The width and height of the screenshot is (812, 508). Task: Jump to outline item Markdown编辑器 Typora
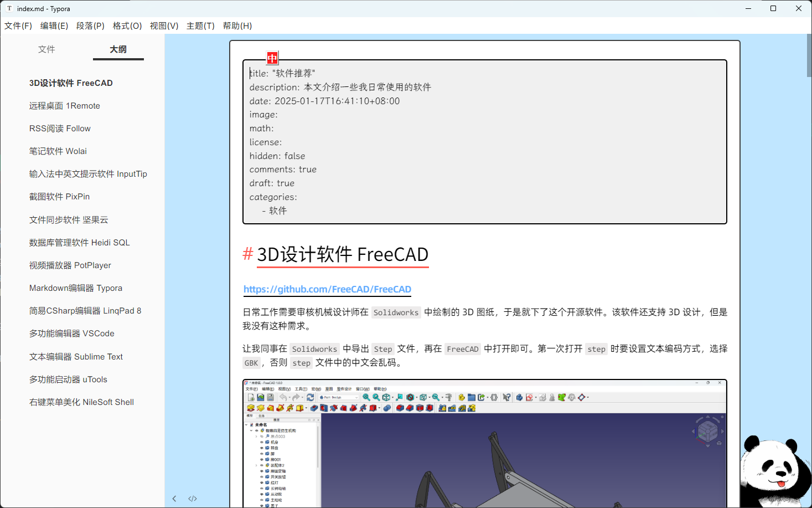click(x=76, y=288)
